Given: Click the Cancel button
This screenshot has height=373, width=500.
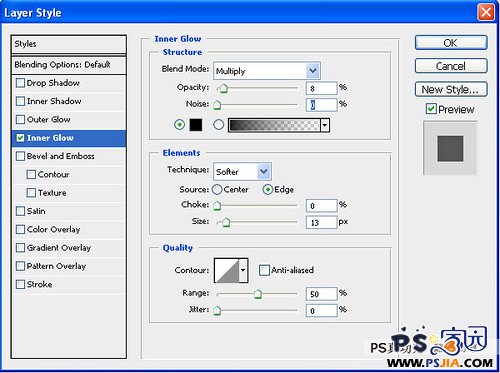Looking at the screenshot, I should click(x=451, y=66).
